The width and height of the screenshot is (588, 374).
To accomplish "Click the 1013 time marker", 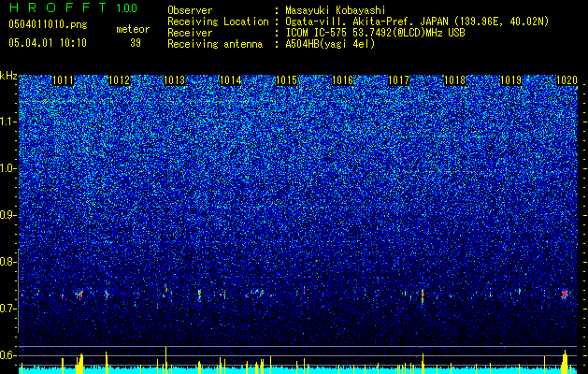I will click(x=175, y=80).
